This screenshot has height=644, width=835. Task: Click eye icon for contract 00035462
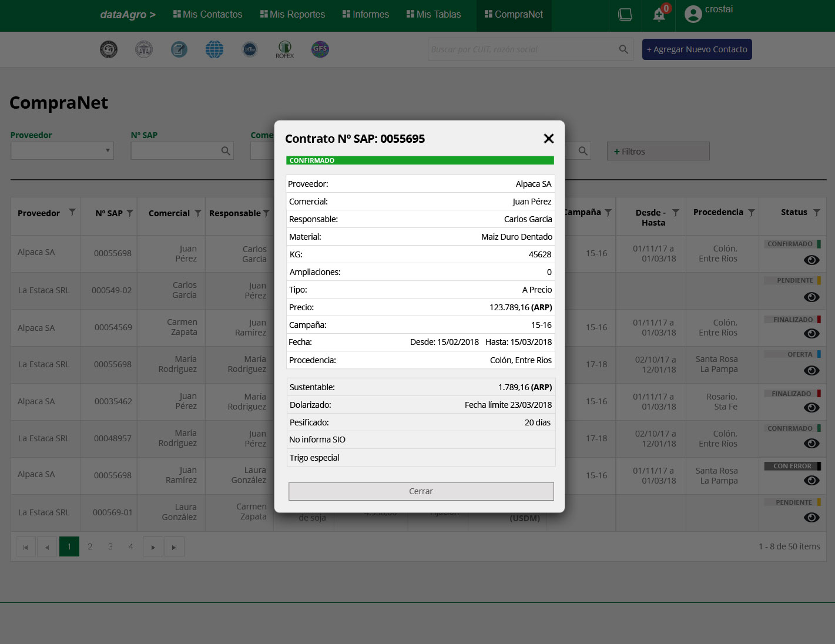[x=811, y=407]
